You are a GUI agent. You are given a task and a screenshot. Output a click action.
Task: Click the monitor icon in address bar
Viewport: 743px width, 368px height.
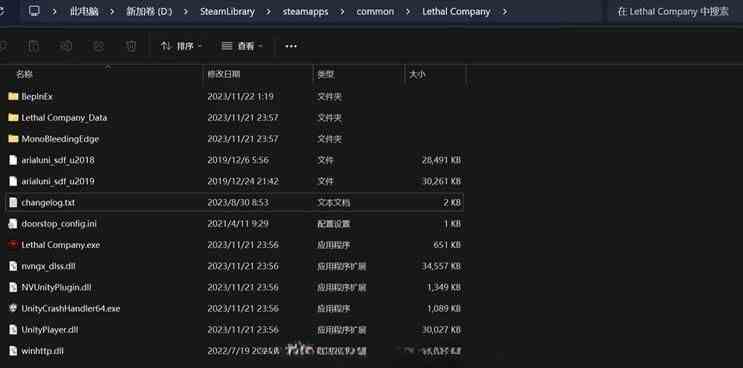click(x=34, y=11)
